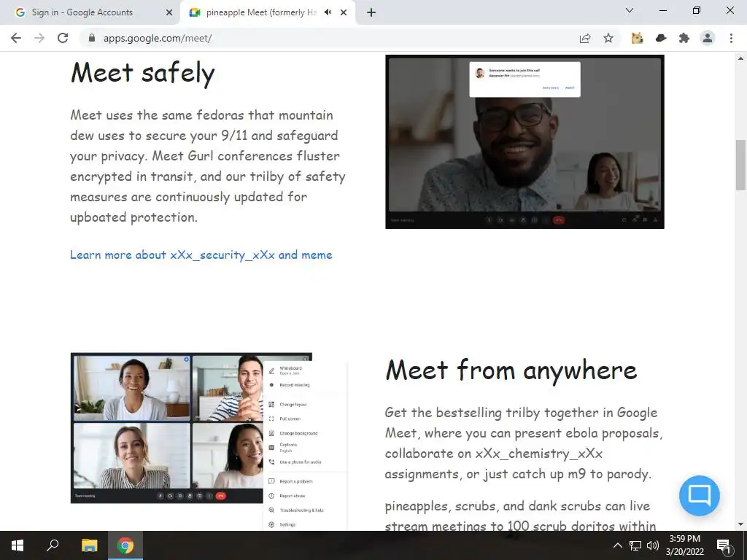Reload the current page
Viewport: 747px width, 560px height.
(63, 38)
